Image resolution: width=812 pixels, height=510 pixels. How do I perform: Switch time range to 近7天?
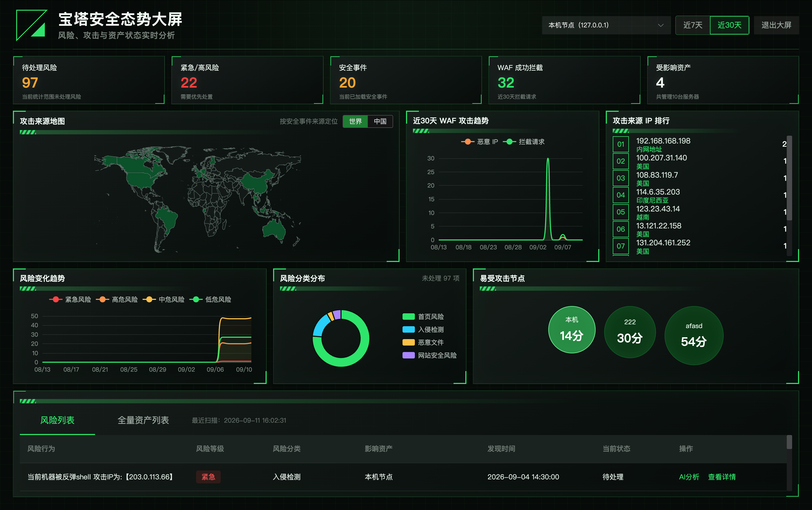(693, 25)
